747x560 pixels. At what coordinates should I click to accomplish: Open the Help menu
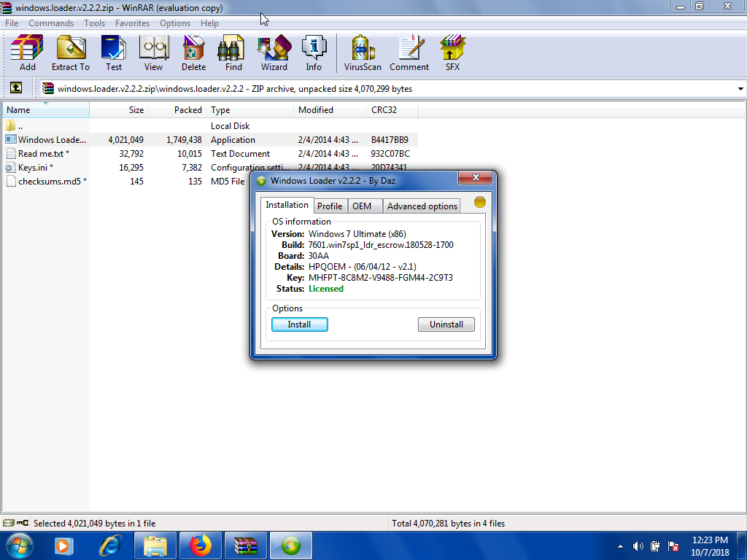click(x=209, y=23)
